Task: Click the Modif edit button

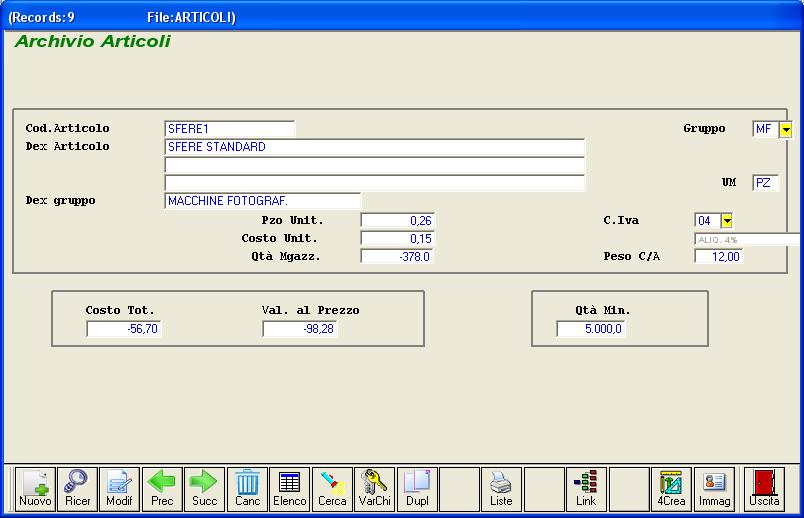Action: pyautogui.click(x=119, y=489)
